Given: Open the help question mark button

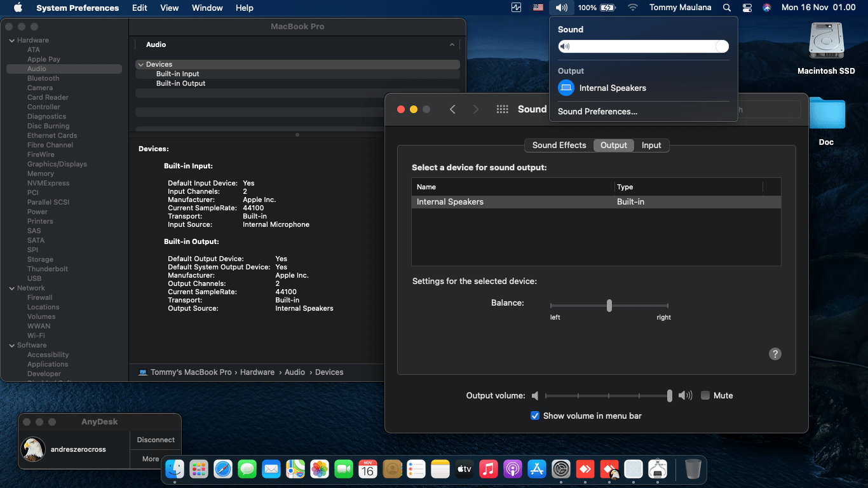Looking at the screenshot, I should click(775, 354).
